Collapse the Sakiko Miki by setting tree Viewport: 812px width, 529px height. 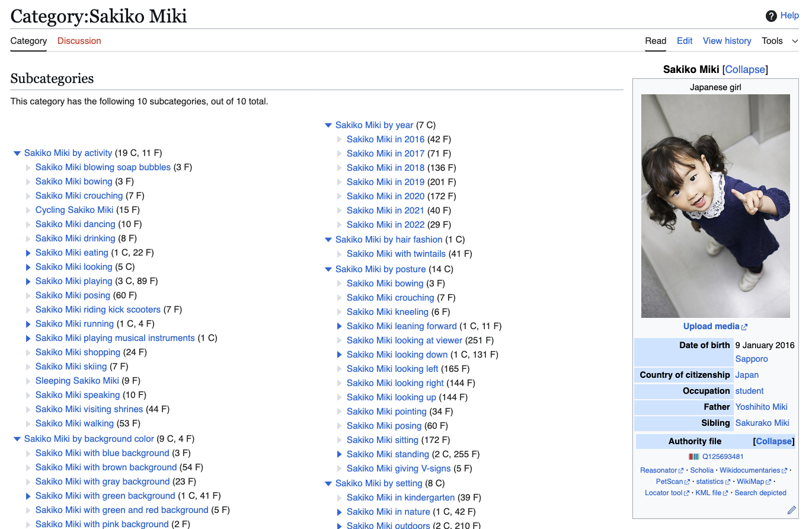click(x=328, y=484)
